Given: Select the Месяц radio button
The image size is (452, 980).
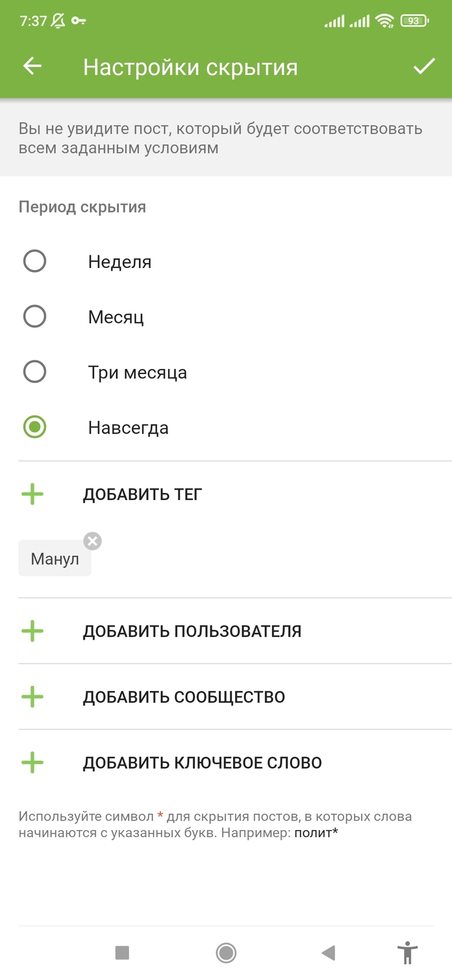Looking at the screenshot, I should coord(35,317).
